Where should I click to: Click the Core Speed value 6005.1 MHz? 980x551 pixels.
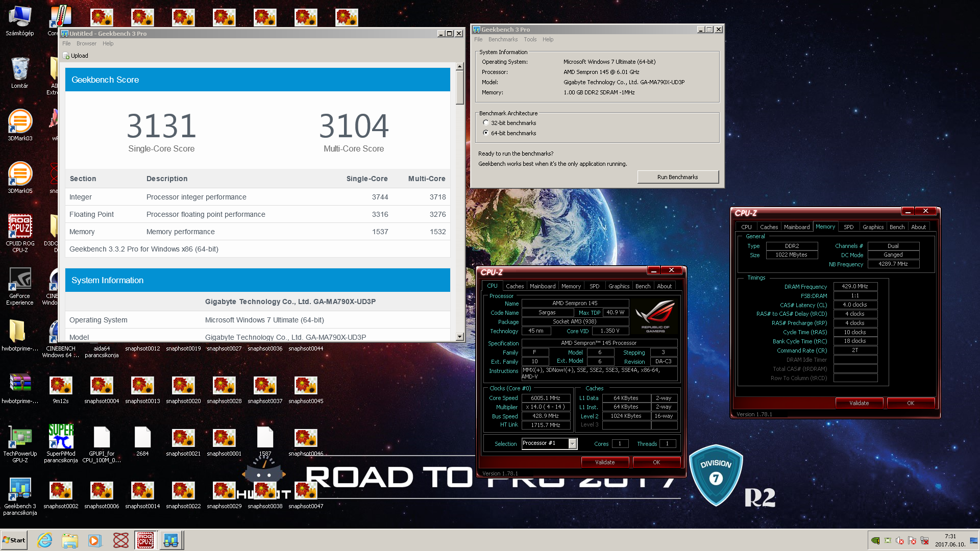[546, 398]
